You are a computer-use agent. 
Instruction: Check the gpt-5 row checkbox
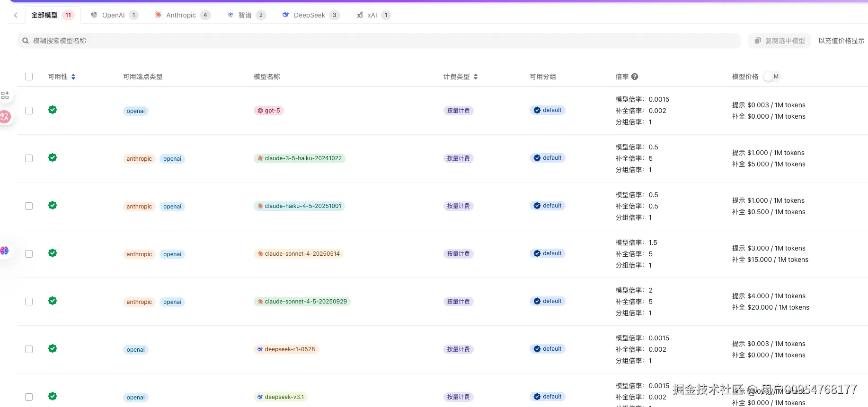[x=29, y=111]
